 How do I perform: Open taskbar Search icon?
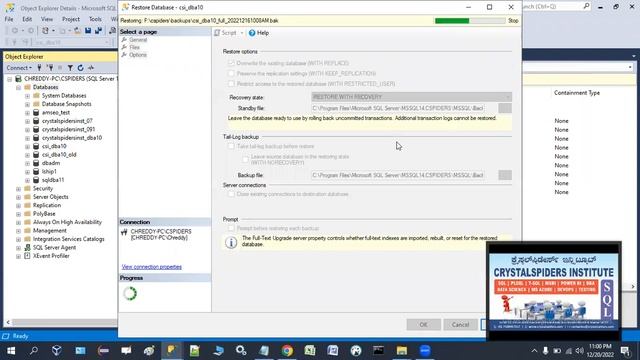coord(34,351)
